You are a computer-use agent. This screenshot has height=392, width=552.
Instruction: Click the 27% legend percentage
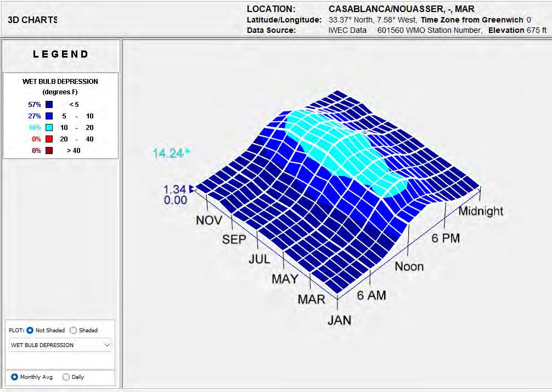[x=35, y=116]
